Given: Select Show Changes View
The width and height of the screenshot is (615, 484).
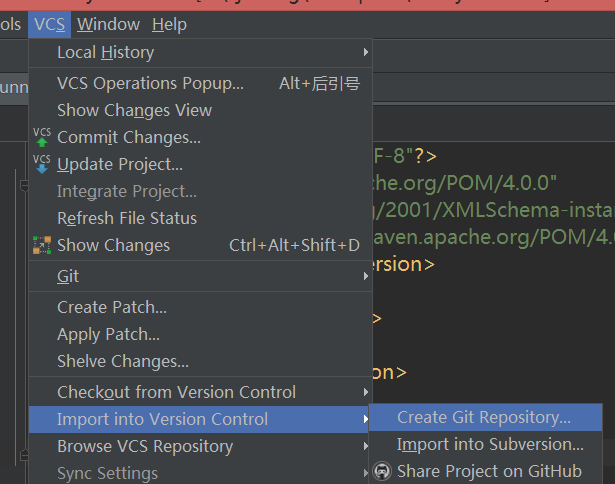Looking at the screenshot, I should point(134,110).
